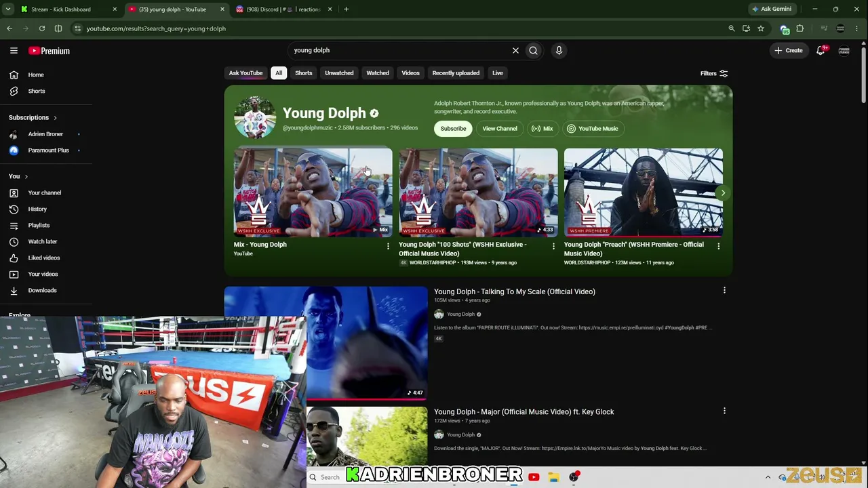
Task: Open the YouTube guide hamburger menu
Action: (14, 51)
